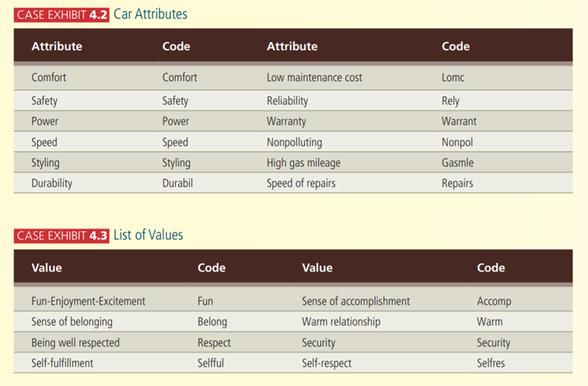The width and height of the screenshot is (588, 386).
Task: Click the 'Being well respected' value cell
Action: tap(75, 342)
